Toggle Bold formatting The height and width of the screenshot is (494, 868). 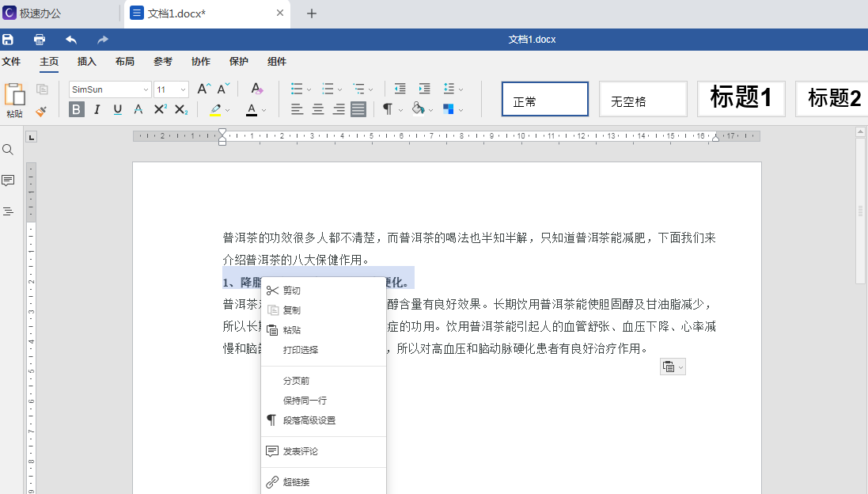point(77,110)
